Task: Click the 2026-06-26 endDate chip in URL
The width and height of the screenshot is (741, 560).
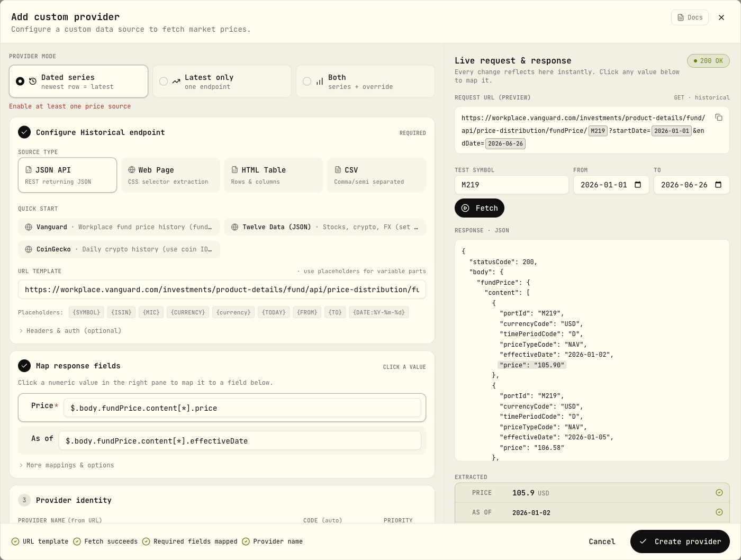Action: tap(505, 143)
